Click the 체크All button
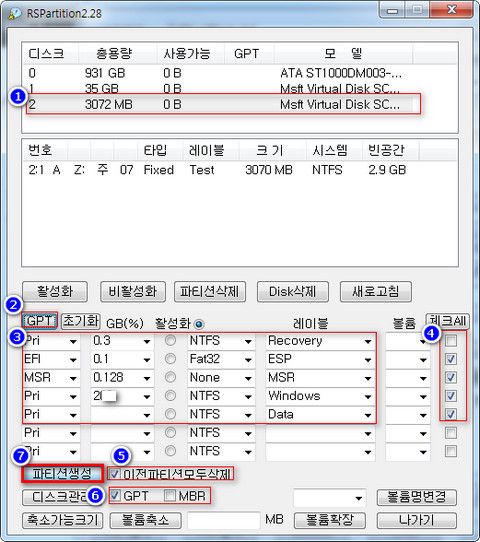This screenshot has height=542, width=480. [447, 320]
